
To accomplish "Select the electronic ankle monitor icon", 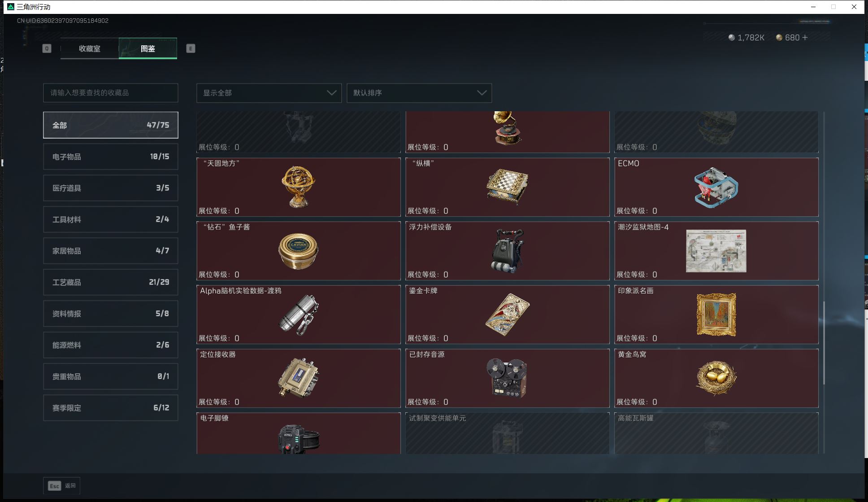I will [299, 439].
